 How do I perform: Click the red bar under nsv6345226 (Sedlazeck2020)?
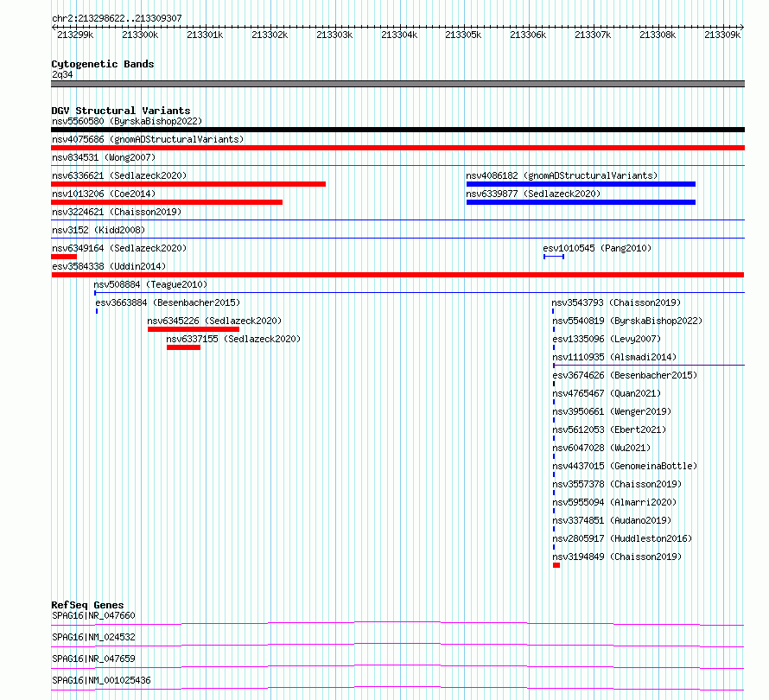pos(194,329)
